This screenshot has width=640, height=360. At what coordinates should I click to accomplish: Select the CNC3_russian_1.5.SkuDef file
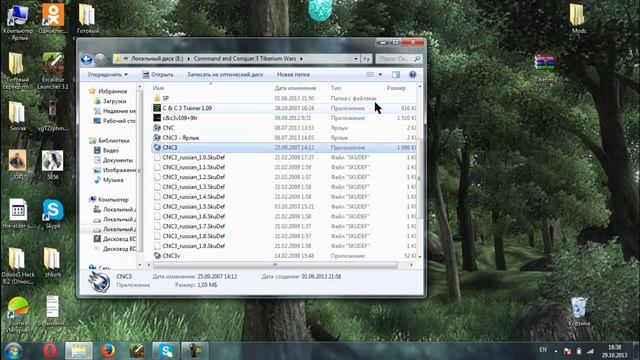[284, 207]
